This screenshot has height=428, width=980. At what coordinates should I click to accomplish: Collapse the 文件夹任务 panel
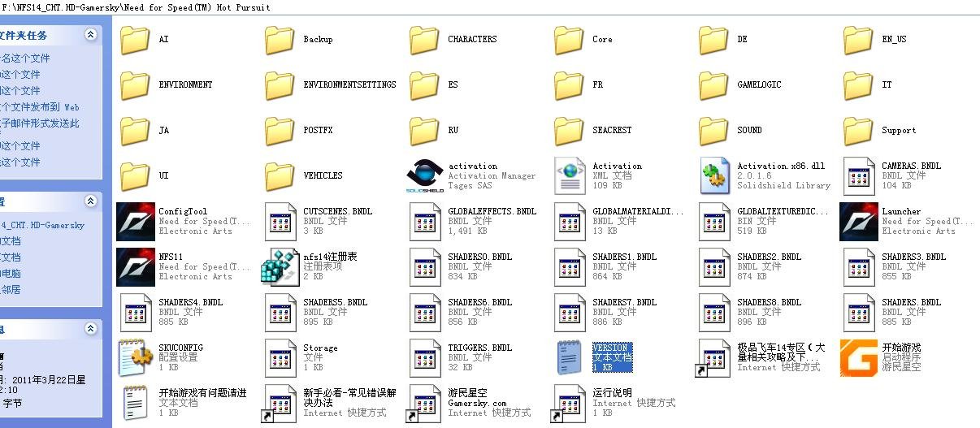90,35
